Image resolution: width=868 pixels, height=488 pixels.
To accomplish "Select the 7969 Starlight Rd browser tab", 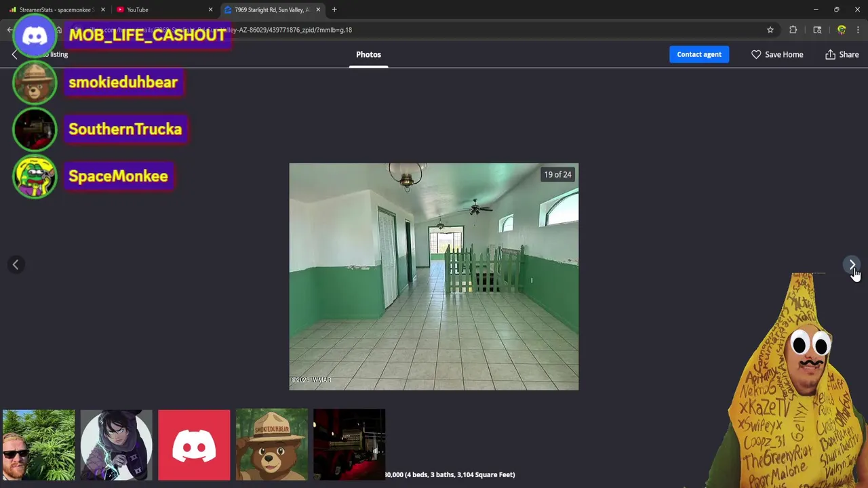I will 271,9.
